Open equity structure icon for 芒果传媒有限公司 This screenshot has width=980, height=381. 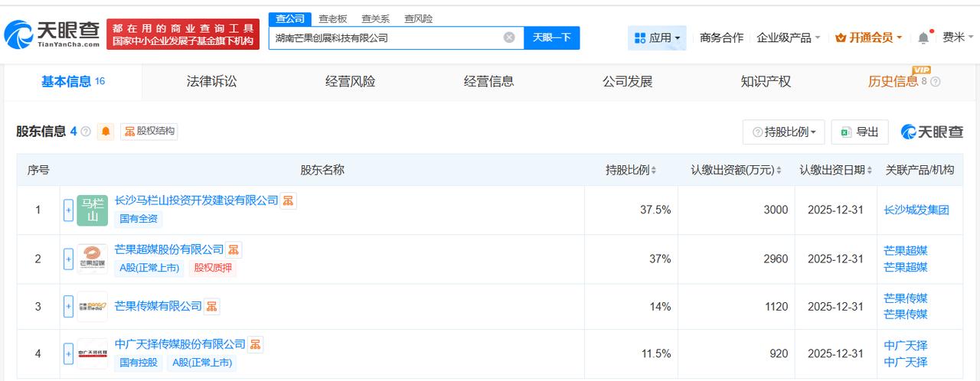pos(211,306)
